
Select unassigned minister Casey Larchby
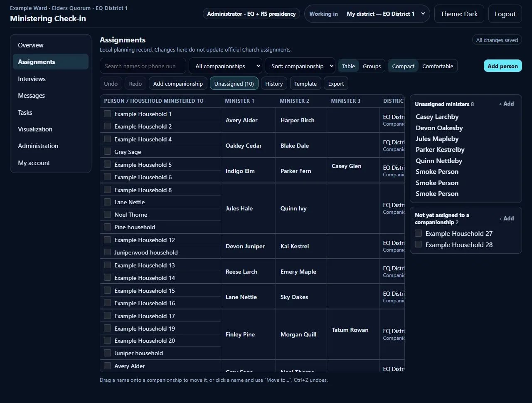click(437, 117)
